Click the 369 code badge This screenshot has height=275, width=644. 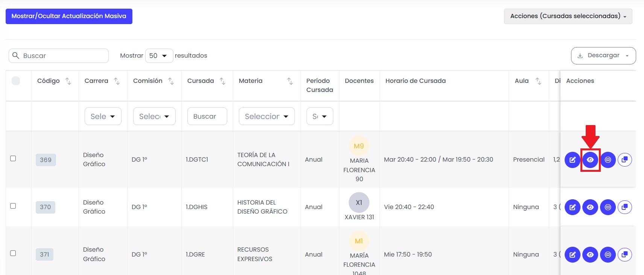click(x=46, y=160)
